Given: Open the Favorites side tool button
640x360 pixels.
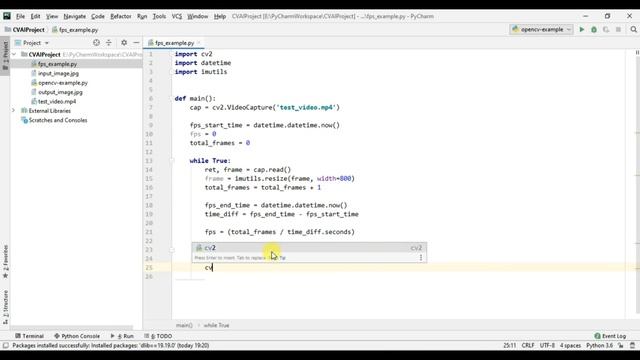Looking at the screenshot, I should 5,261.
